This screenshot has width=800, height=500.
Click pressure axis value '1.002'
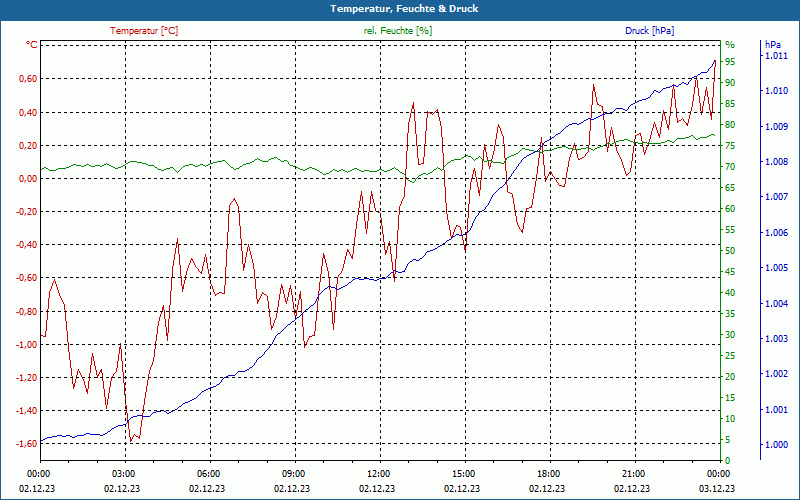[x=777, y=374]
